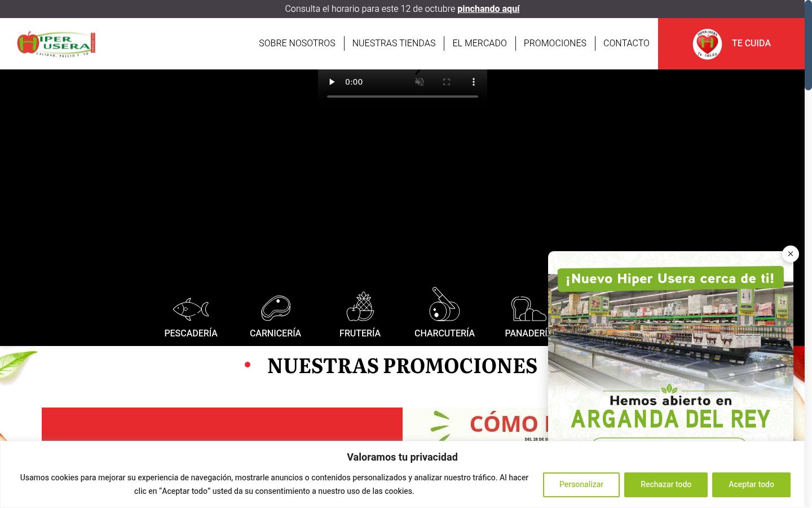This screenshot has width=812, height=508.
Task: Open the Contacto page
Action: pos(626,43)
